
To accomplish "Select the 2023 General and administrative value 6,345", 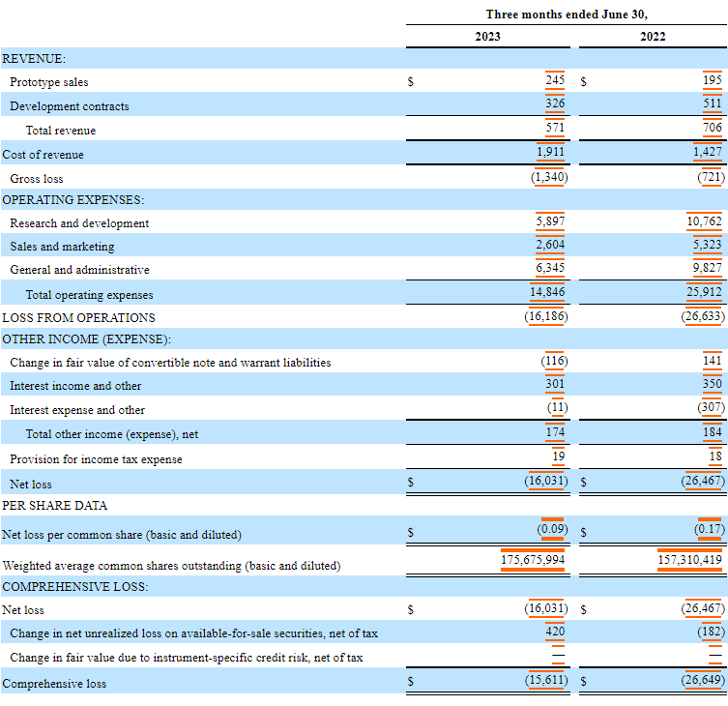I will point(550,268).
